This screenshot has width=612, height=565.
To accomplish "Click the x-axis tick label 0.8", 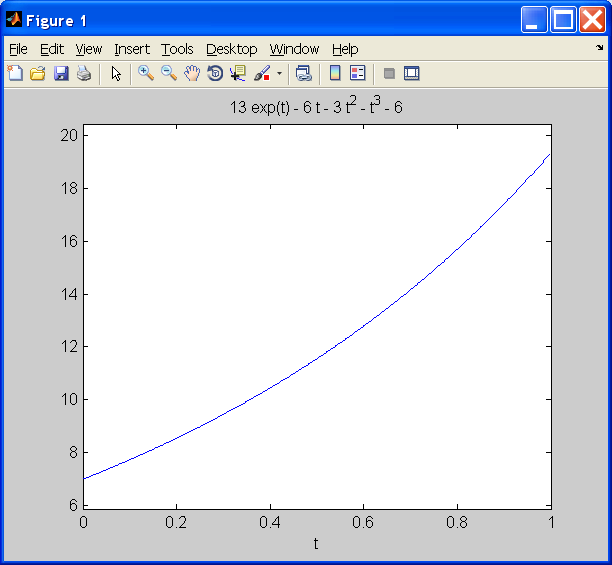I will click(457, 522).
